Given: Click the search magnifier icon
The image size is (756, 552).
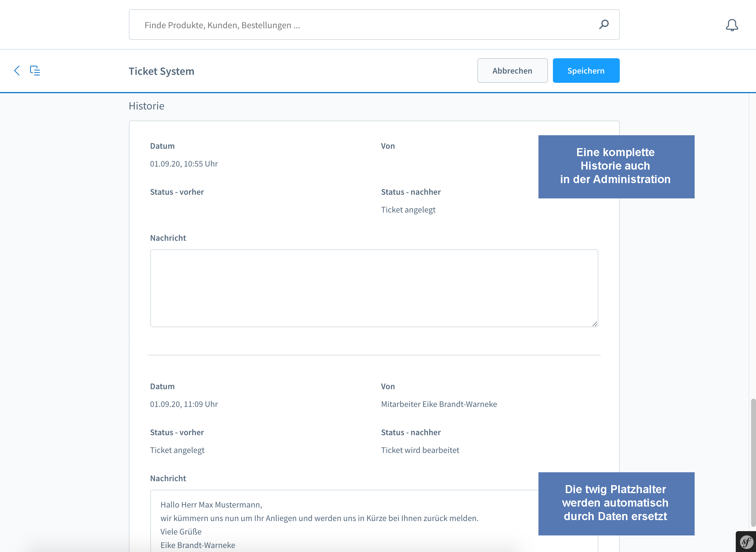Looking at the screenshot, I should [604, 25].
